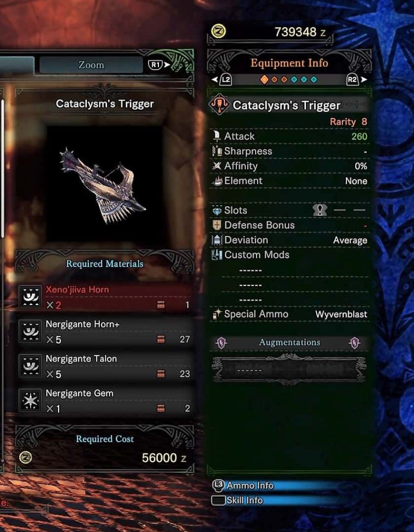Click the level-1 decoration slot icon

click(319, 210)
